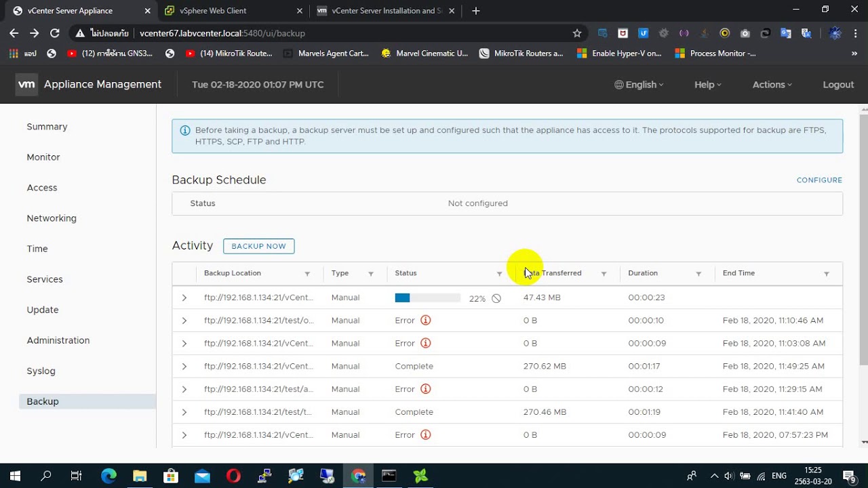Click the BACKUP NOW button
This screenshot has width=868, height=488.
pos(259,246)
